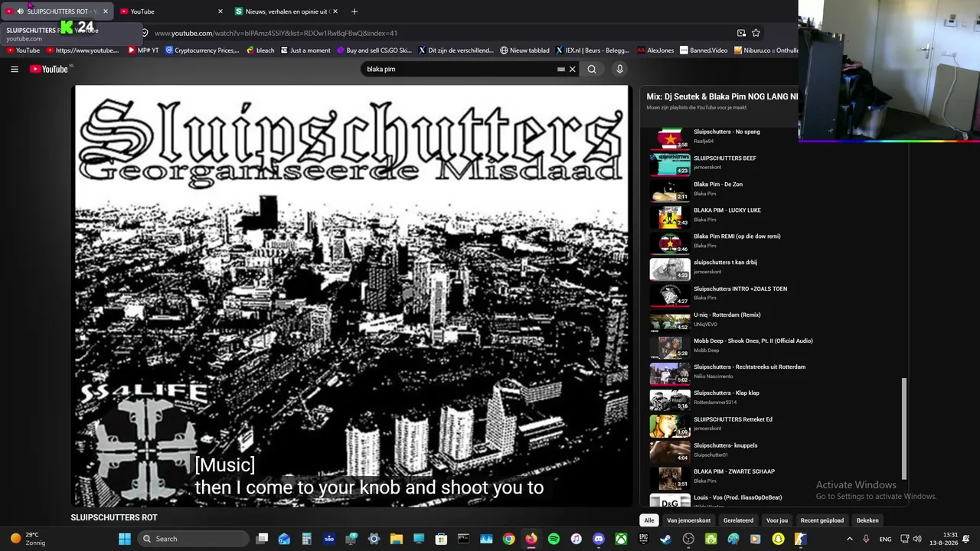Play BLAKA PIM - LUCKY LUKE

click(773, 215)
